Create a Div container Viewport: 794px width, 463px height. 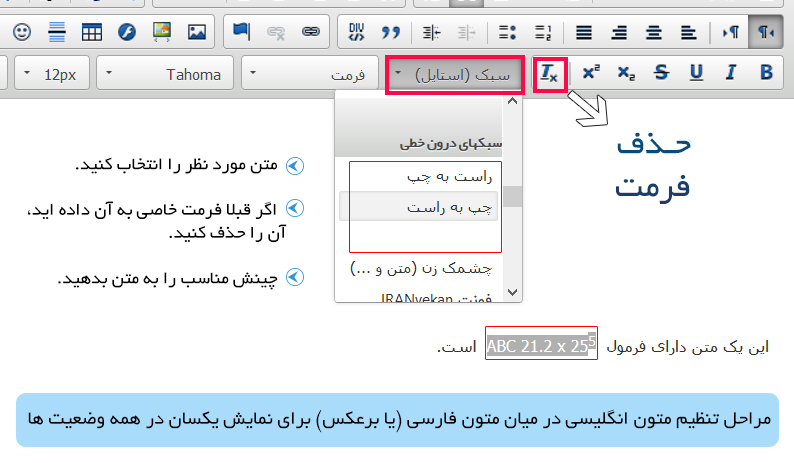(356, 31)
